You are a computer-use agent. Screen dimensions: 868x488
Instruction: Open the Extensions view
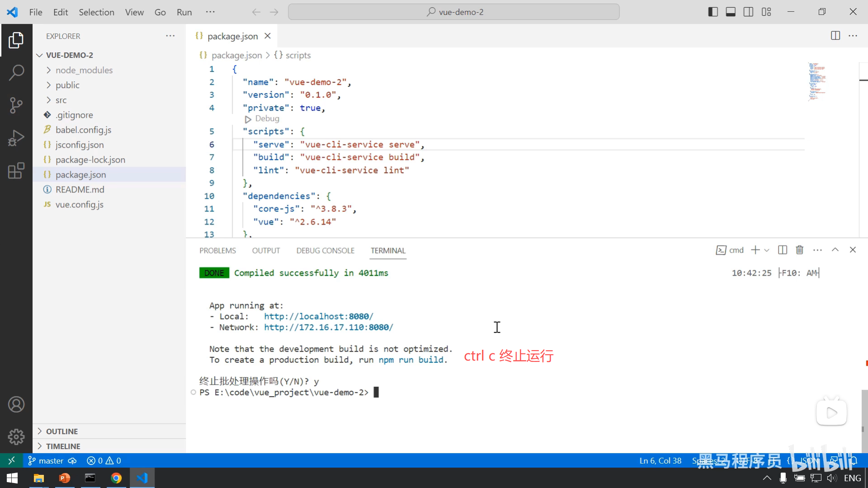pyautogui.click(x=16, y=171)
